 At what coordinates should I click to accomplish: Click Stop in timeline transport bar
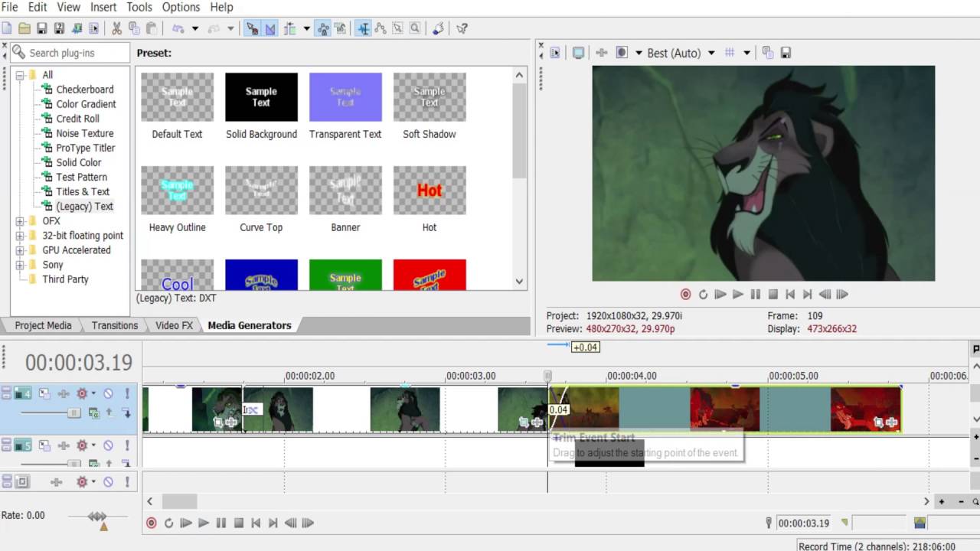[238, 523]
